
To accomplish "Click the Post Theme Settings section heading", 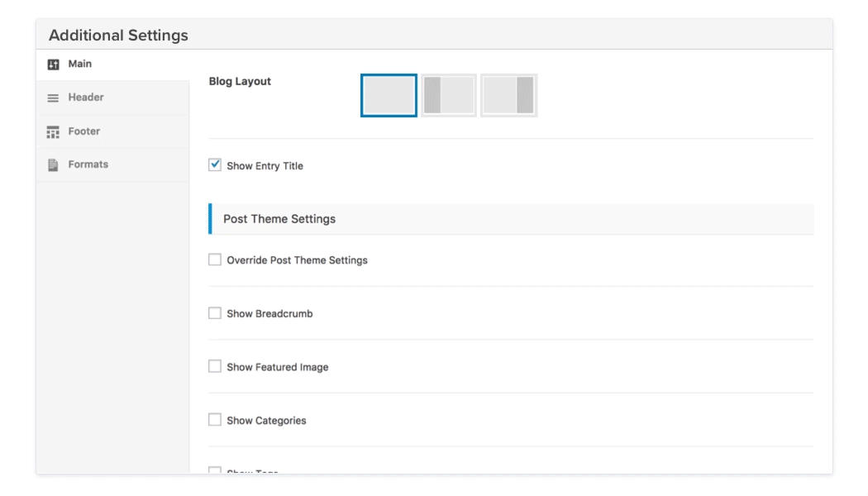I will point(279,219).
